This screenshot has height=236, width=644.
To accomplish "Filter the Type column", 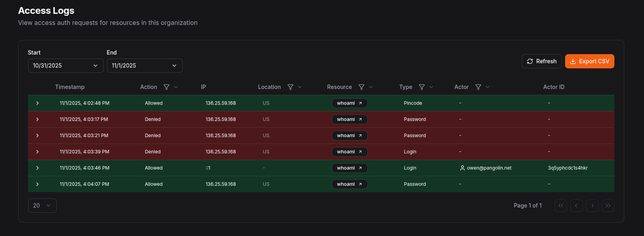I will [x=422, y=87].
